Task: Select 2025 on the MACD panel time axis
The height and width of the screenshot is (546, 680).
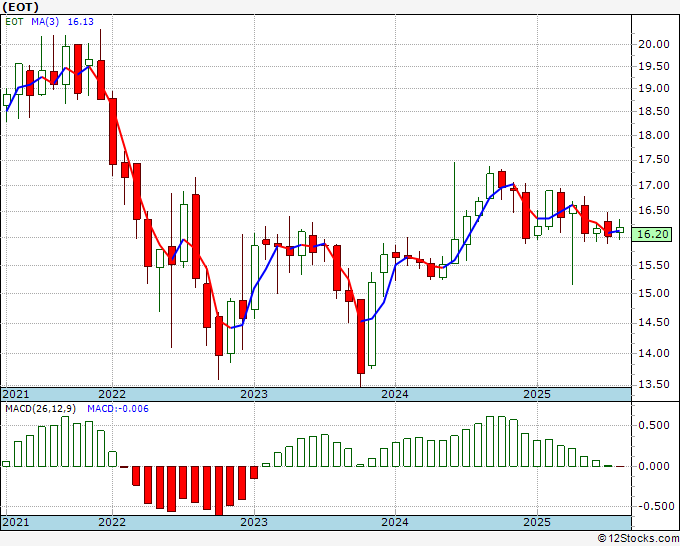Action: (537, 522)
